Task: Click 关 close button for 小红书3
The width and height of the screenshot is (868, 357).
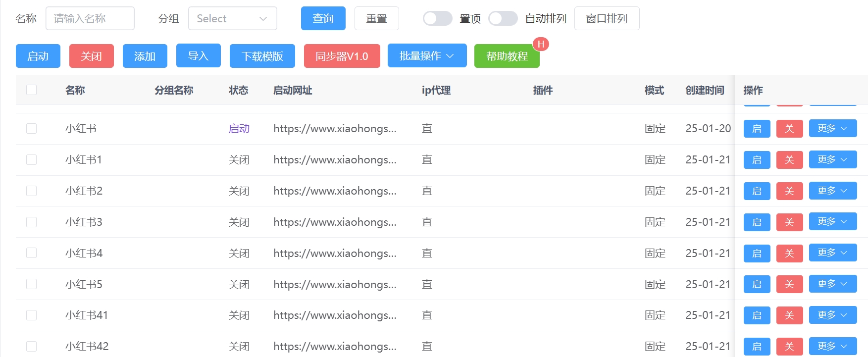Action: (790, 222)
